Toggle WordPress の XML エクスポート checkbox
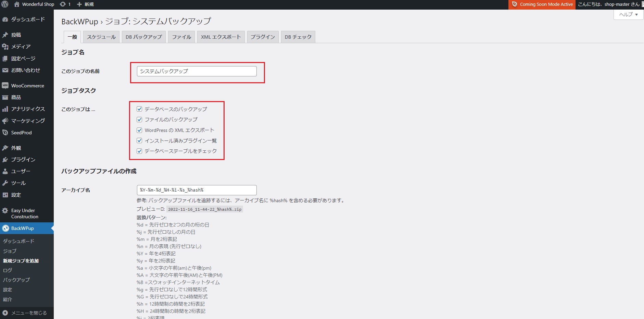The height and width of the screenshot is (319, 644). (139, 130)
